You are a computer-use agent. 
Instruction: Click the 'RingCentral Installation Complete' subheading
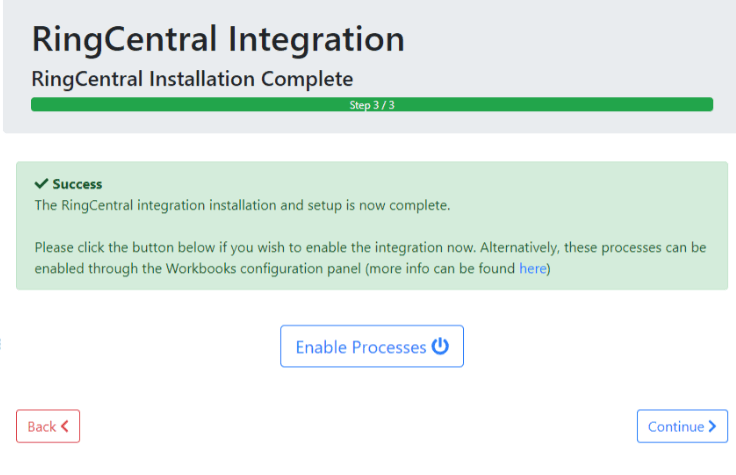point(192,78)
